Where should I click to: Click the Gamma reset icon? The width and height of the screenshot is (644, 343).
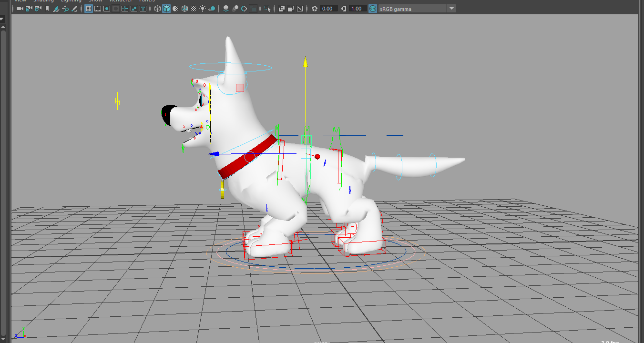click(344, 9)
